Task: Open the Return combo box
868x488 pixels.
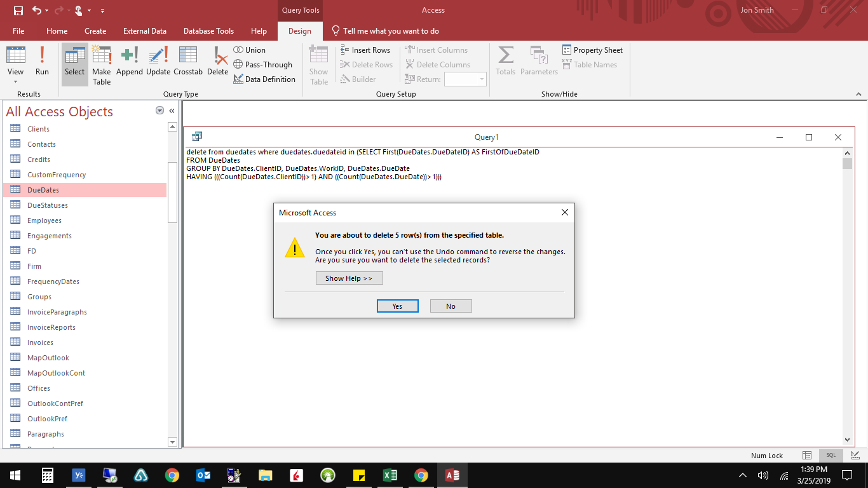Action: (465, 79)
